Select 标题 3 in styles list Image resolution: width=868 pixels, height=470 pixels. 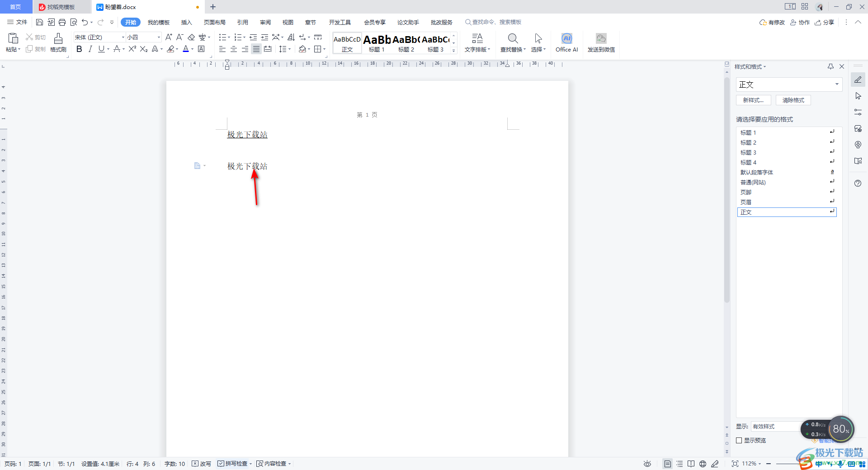click(x=787, y=152)
